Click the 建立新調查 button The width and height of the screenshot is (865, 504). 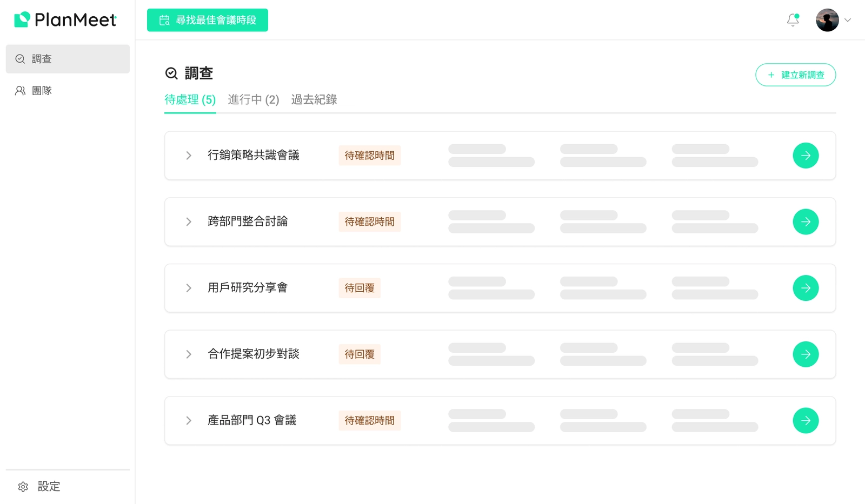[795, 75]
